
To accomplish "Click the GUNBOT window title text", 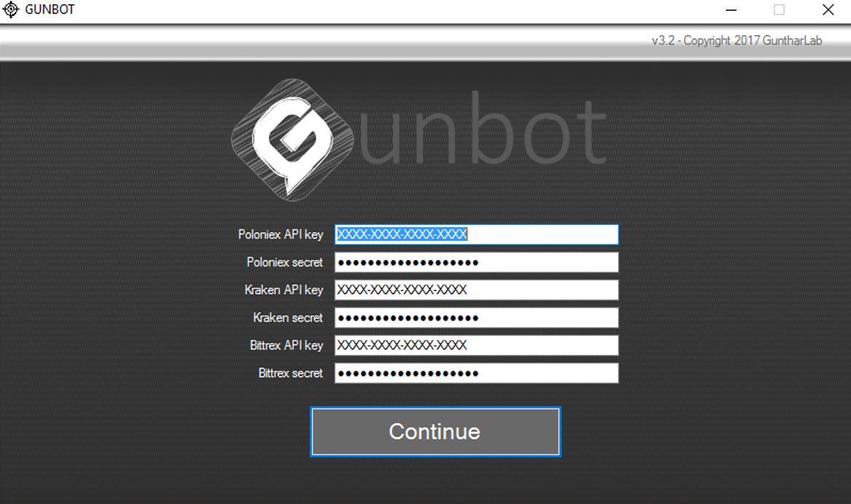I will [50, 9].
